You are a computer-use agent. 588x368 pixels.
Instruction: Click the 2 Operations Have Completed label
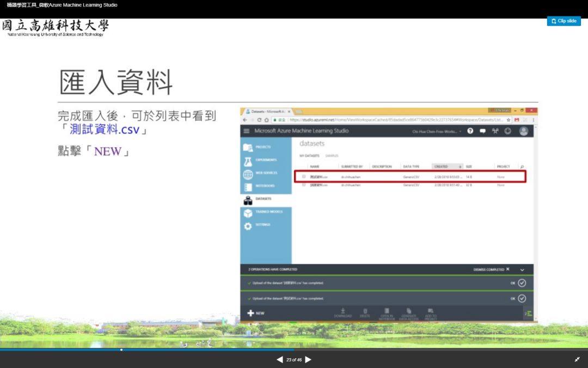point(273,269)
